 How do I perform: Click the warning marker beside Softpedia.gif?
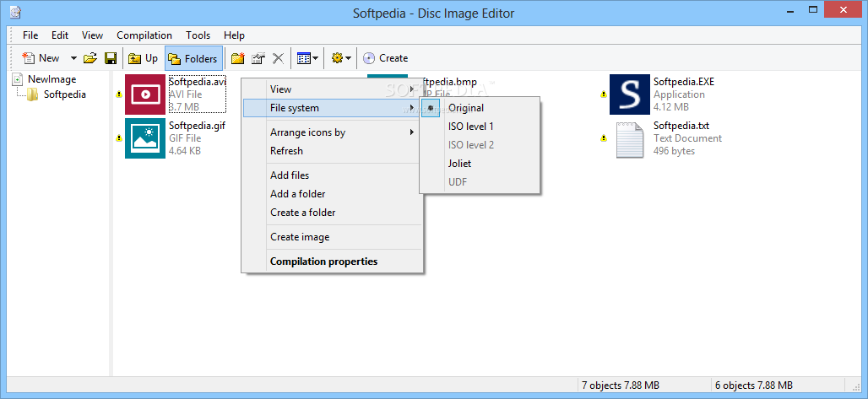(118, 138)
